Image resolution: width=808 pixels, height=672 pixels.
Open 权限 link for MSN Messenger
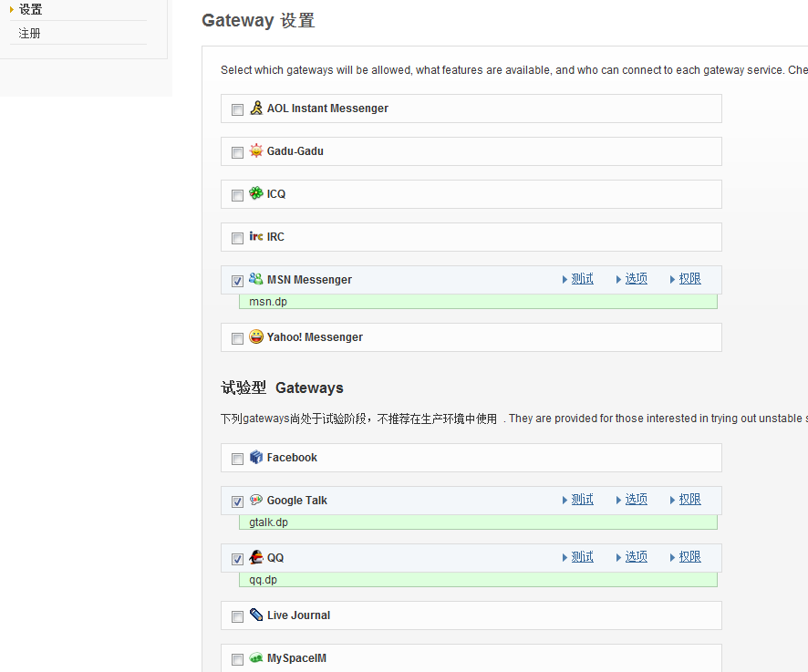[690, 279]
